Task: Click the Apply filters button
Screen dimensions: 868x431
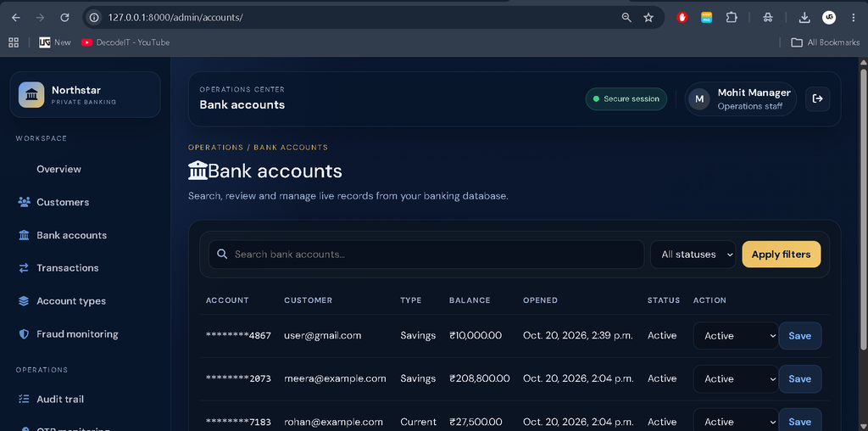Action: pyautogui.click(x=781, y=255)
